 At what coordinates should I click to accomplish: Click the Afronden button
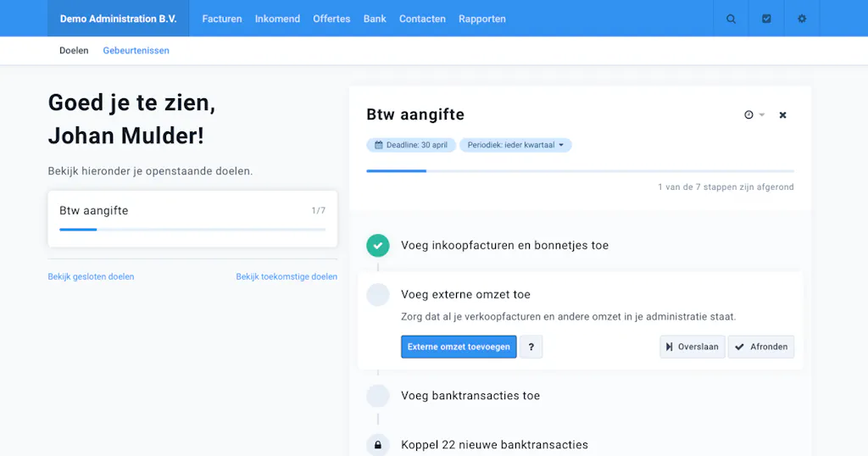(761, 347)
